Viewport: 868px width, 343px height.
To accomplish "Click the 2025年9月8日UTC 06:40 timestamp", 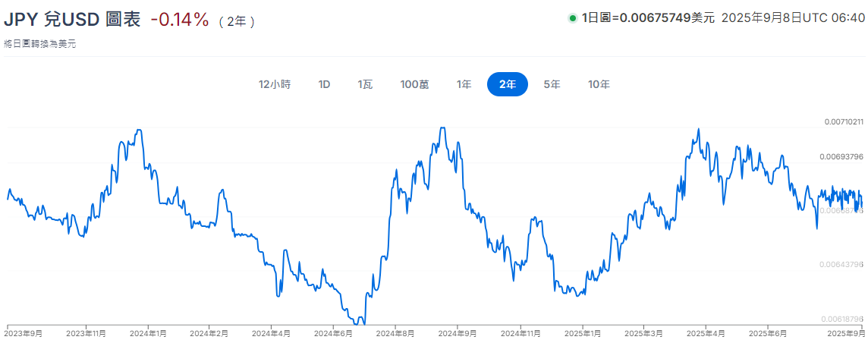I will pos(793,18).
